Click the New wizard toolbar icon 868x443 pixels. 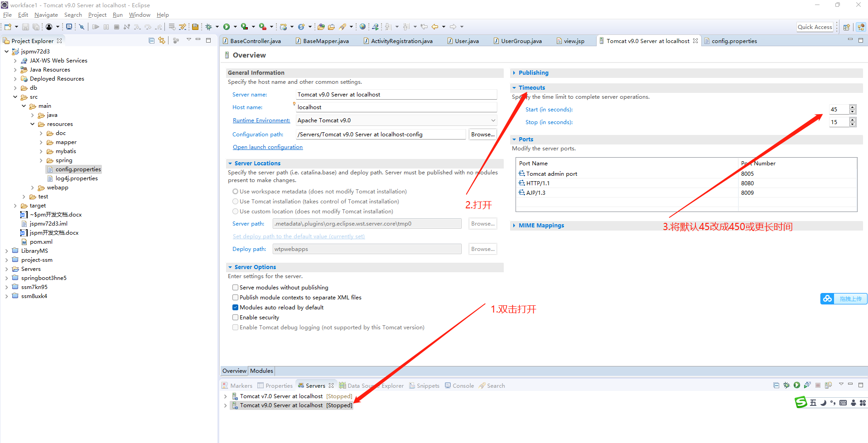(x=8, y=27)
